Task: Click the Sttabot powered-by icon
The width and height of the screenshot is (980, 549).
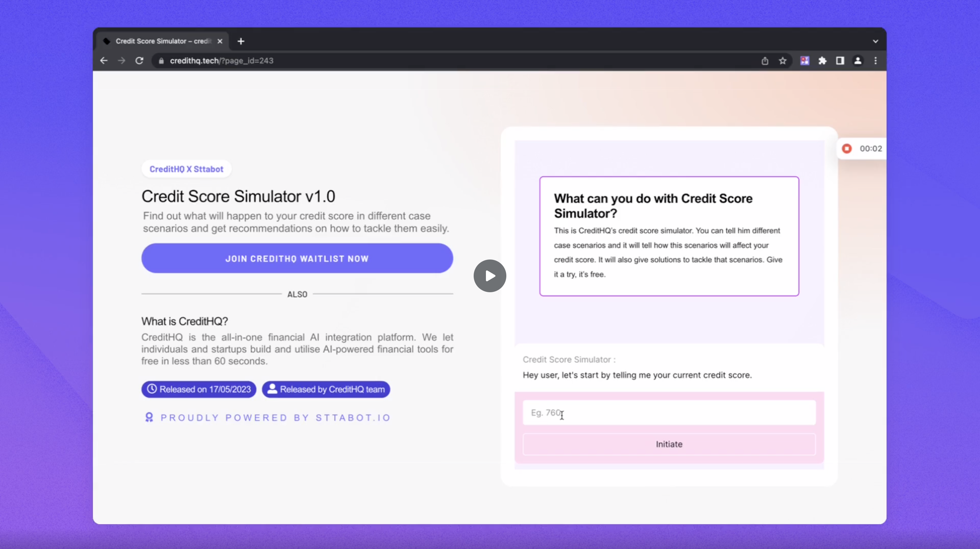Action: tap(149, 417)
